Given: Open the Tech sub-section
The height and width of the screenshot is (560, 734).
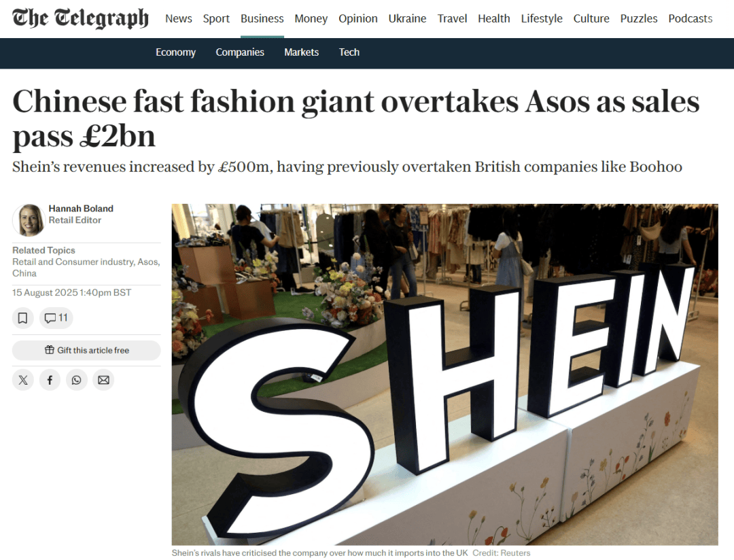Looking at the screenshot, I should (349, 52).
